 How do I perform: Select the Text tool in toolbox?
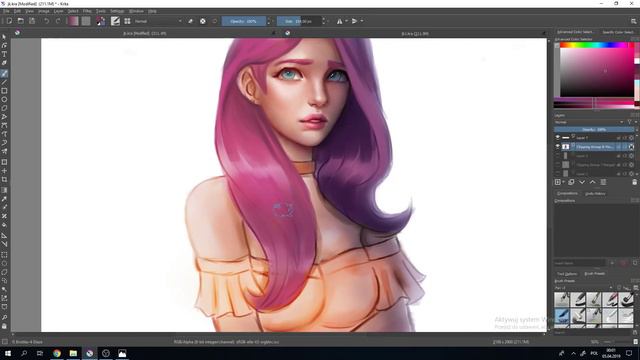4,54
